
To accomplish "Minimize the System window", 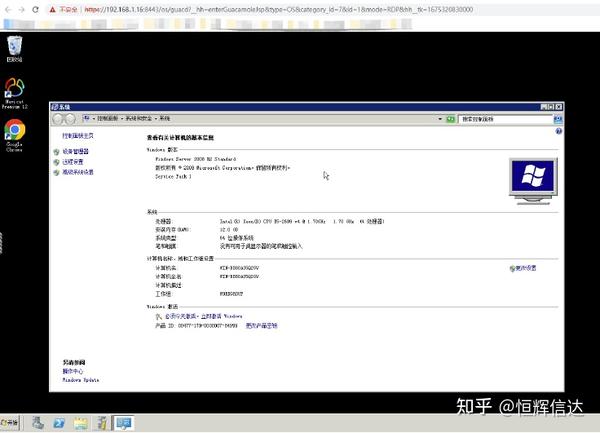I will coord(544,107).
